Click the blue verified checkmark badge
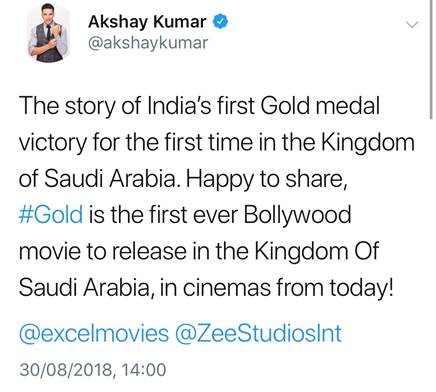The image size is (436, 392). pos(221,22)
